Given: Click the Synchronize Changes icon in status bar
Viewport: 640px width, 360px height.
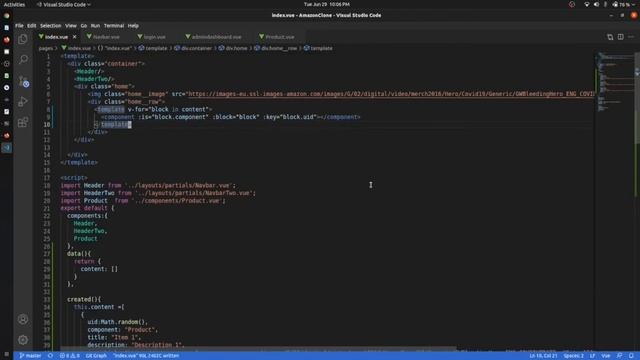Looking at the screenshot, I should point(50,356).
